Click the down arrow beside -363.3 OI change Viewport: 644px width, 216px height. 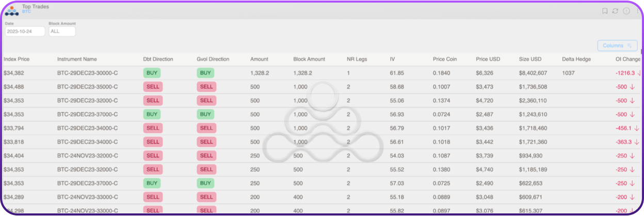[x=636, y=142]
